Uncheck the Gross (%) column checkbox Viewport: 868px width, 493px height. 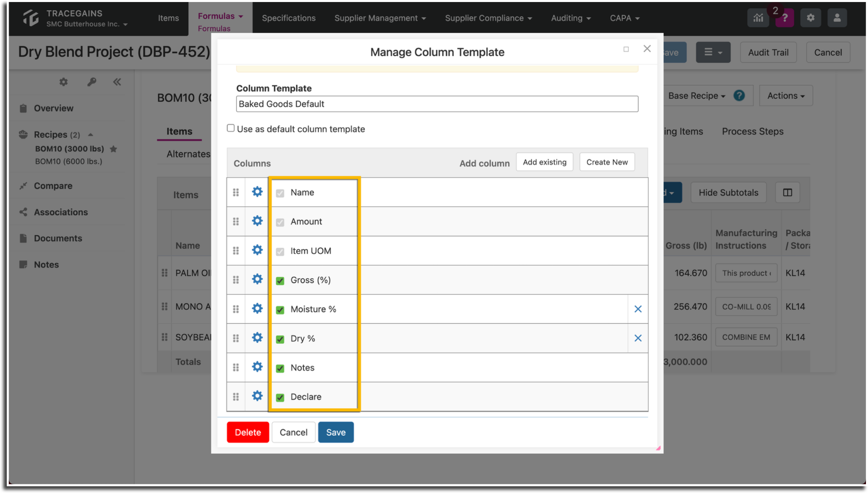pyautogui.click(x=280, y=281)
